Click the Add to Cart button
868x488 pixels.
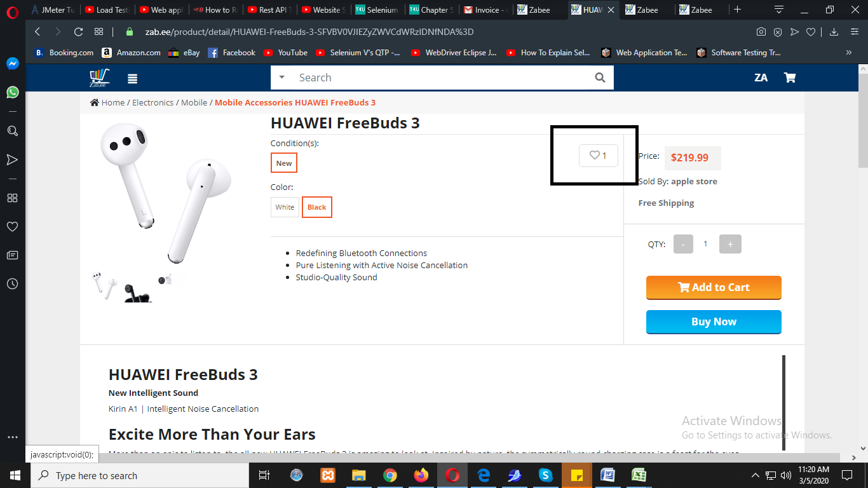pyautogui.click(x=714, y=287)
